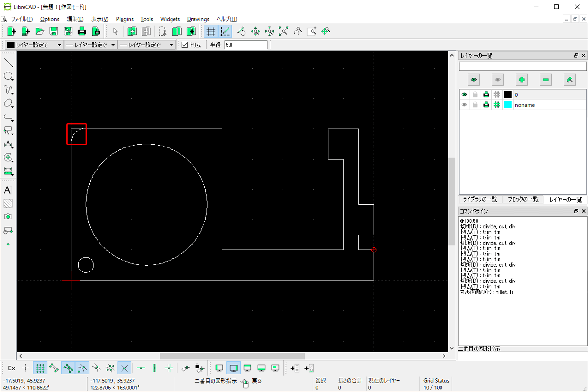Open the pen color dropdown

[34, 45]
